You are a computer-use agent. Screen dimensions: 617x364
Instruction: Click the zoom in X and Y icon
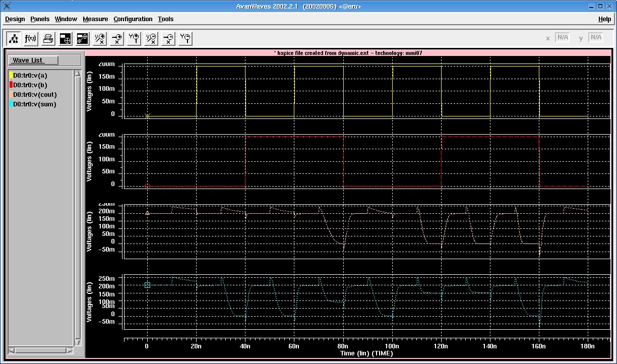[x=100, y=38]
